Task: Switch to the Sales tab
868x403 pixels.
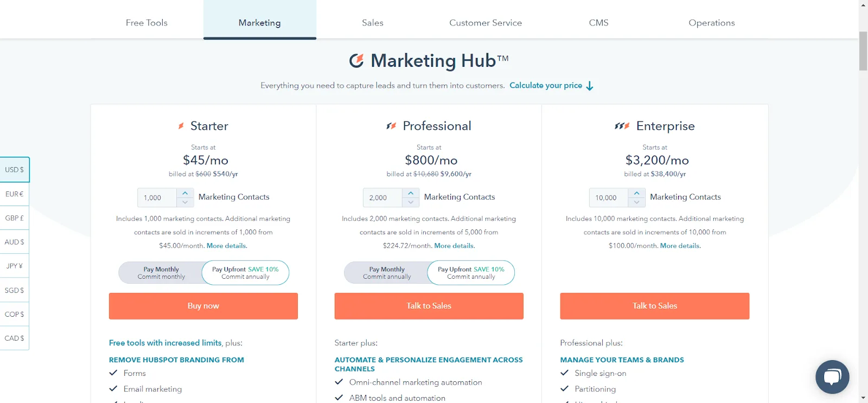Action: pyautogui.click(x=373, y=23)
